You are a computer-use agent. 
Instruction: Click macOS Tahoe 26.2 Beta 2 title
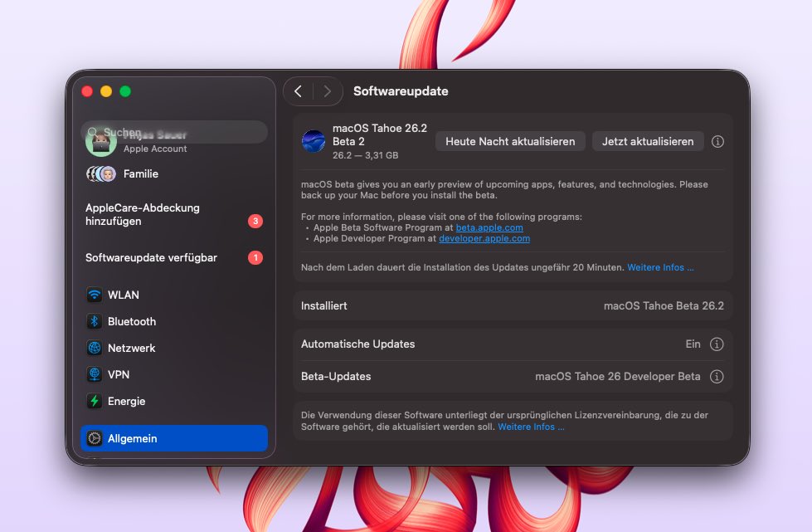click(x=380, y=134)
